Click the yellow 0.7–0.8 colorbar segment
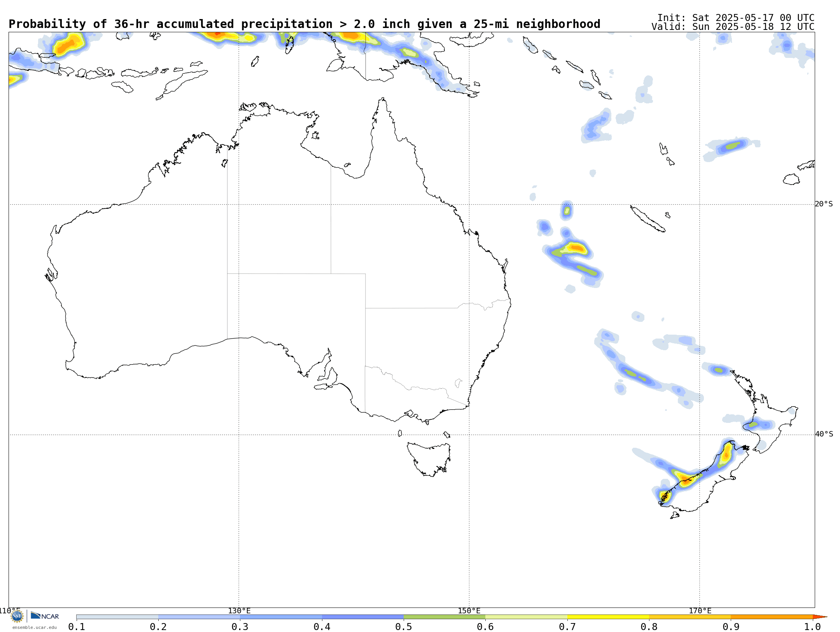The image size is (840, 632). click(x=608, y=617)
